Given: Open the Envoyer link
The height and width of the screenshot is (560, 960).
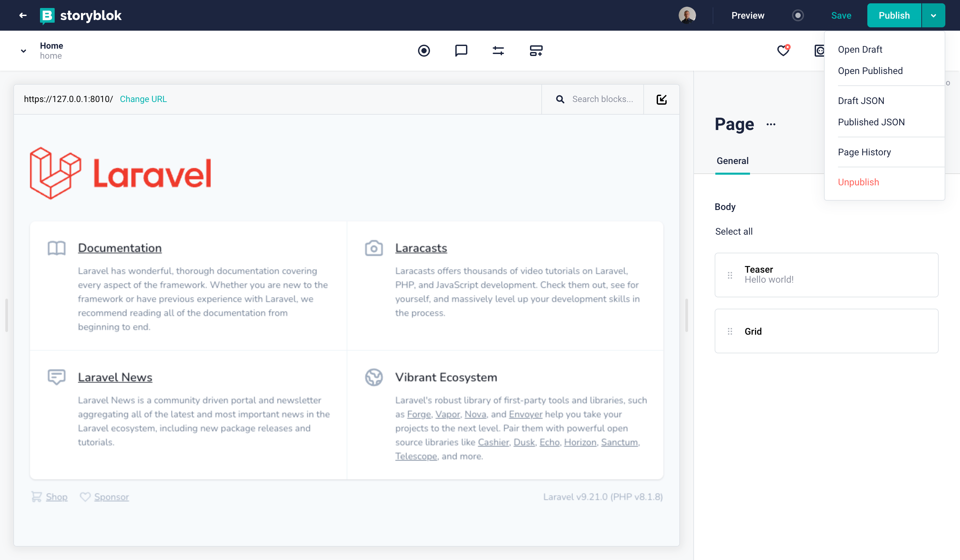Looking at the screenshot, I should click(x=525, y=414).
